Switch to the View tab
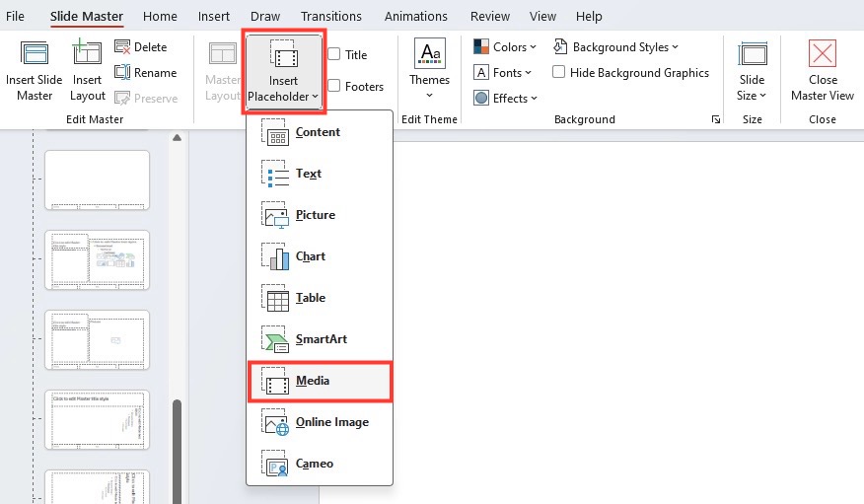 pyautogui.click(x=542, y=16)
